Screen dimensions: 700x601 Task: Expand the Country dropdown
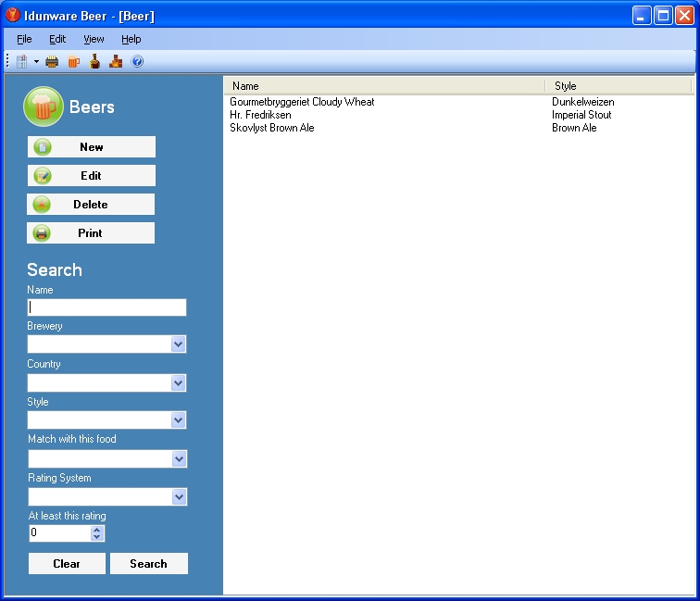(178, 383)
